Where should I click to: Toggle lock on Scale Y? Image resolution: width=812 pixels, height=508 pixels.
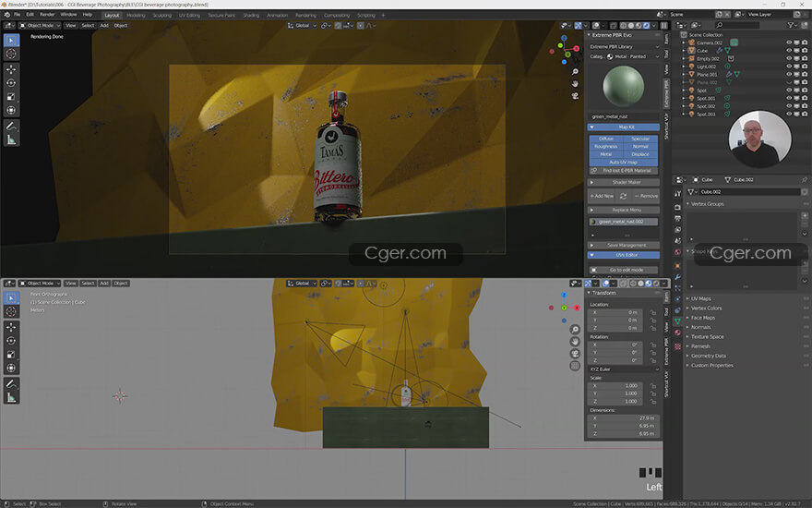653,393
